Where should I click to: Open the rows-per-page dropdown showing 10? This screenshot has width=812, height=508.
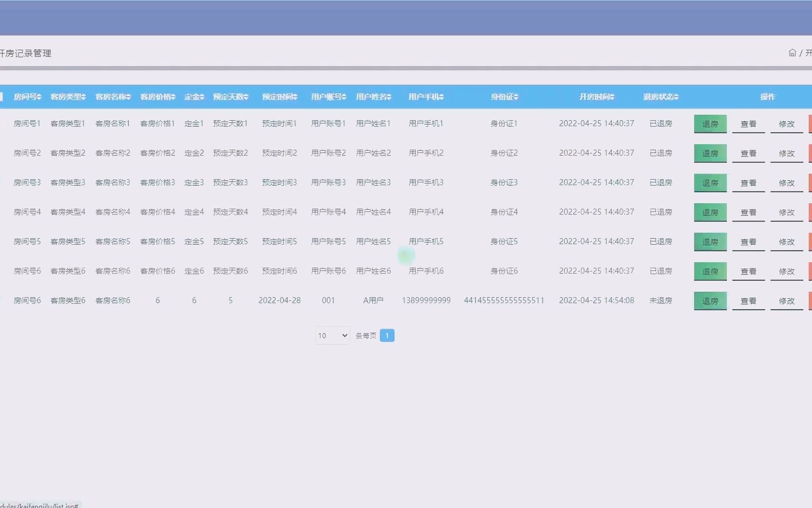click(x=333, y=335)
